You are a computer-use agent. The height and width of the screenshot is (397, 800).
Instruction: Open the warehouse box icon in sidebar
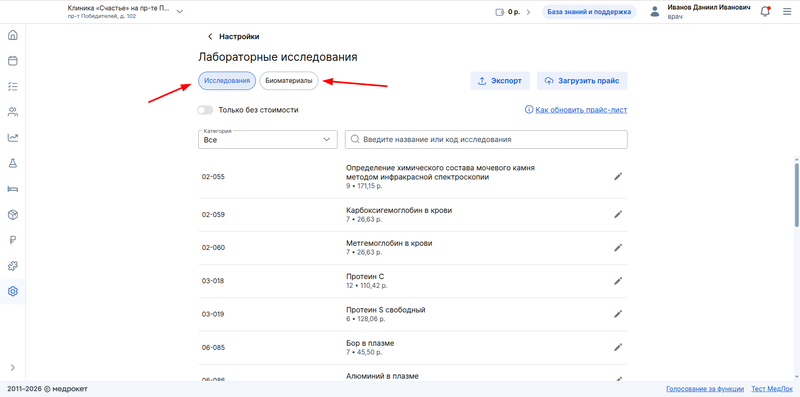coord(13,214)
